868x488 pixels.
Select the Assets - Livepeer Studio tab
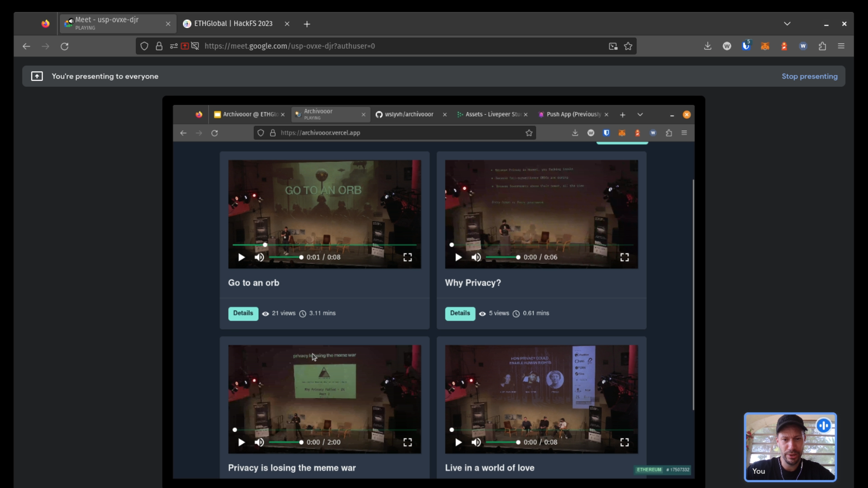tap(493, 115)
